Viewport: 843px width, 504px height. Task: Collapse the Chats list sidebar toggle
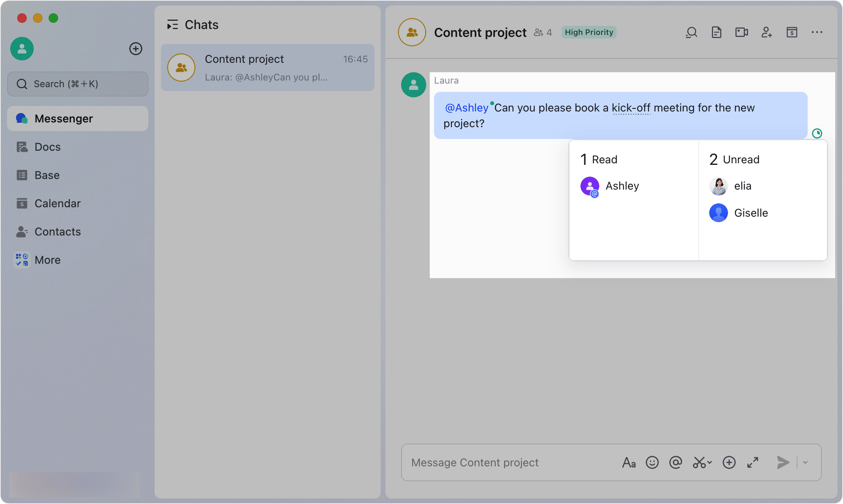(172, 25)
